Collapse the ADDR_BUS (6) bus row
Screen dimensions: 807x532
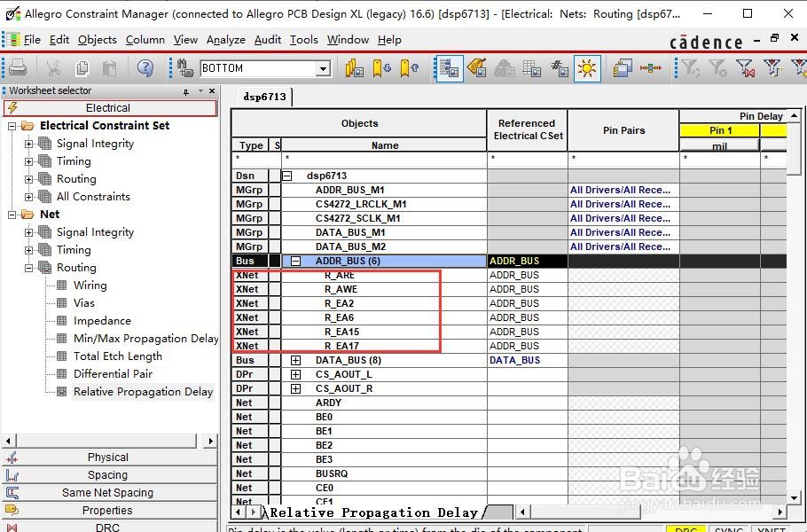pyautogui.click(x=296, y=262)
